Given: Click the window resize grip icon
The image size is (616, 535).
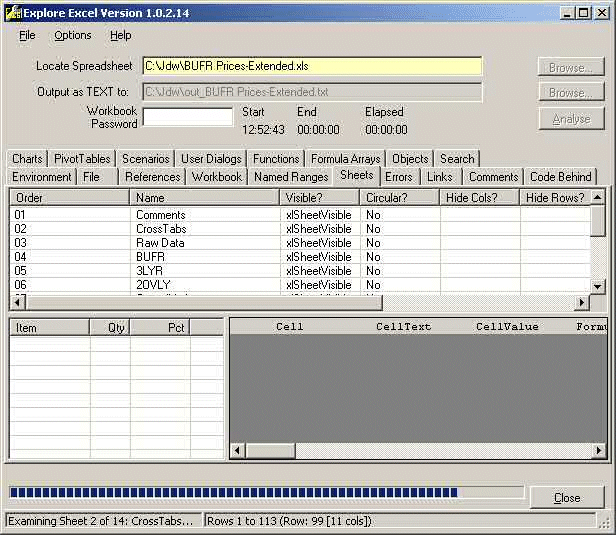Looking at the screenshot, I should (603, 522).
